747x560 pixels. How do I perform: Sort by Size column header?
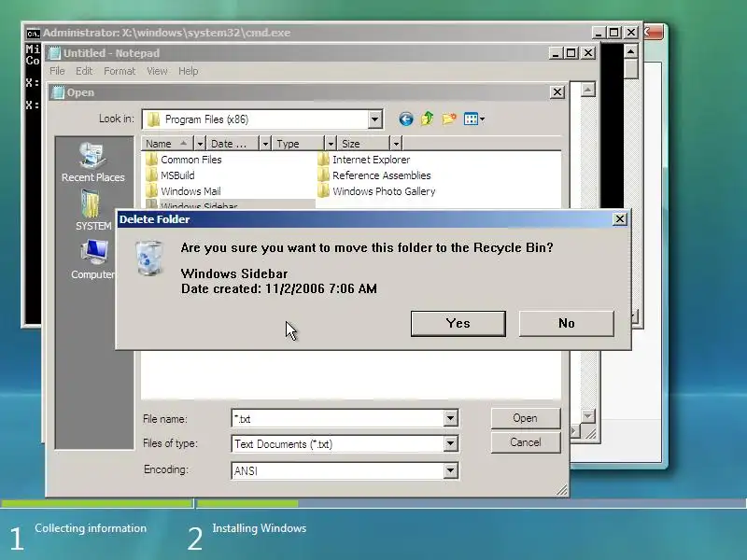click(363, 144)
